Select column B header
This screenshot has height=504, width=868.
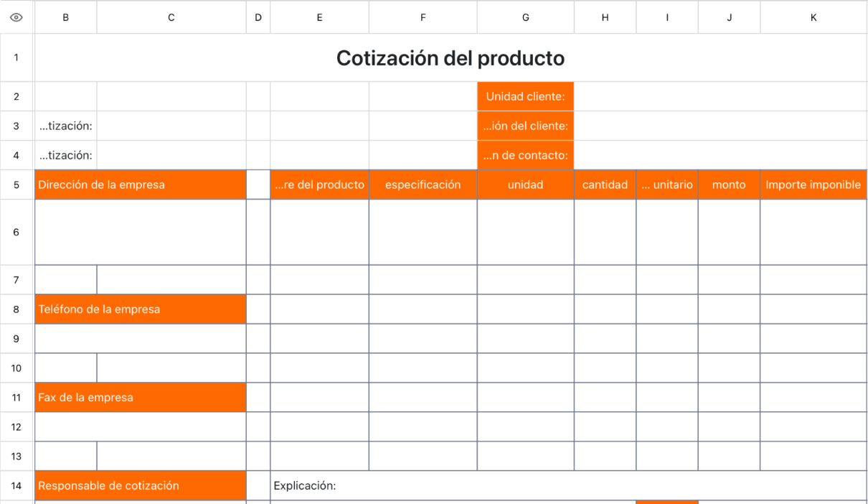(x=66, y=17)
